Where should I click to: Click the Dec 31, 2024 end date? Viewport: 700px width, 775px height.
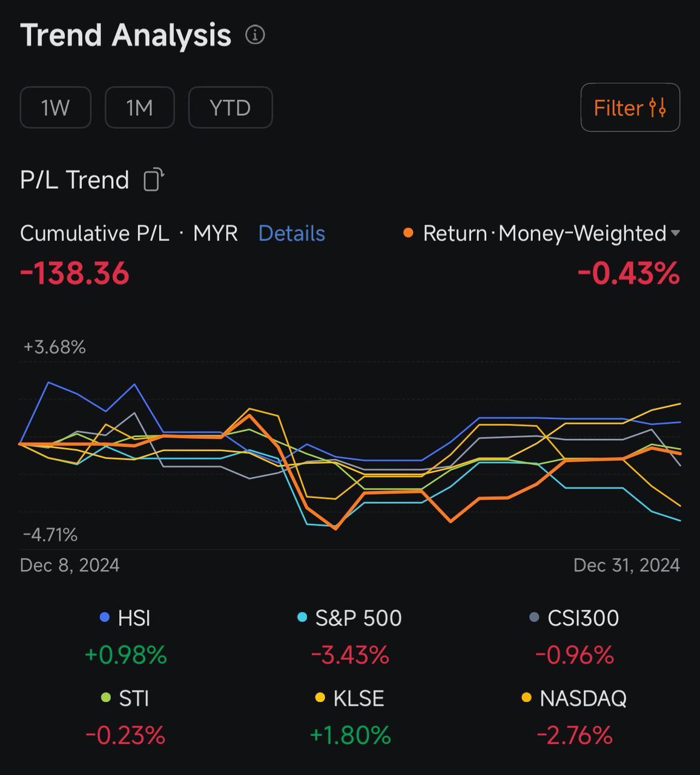[626, 565]
